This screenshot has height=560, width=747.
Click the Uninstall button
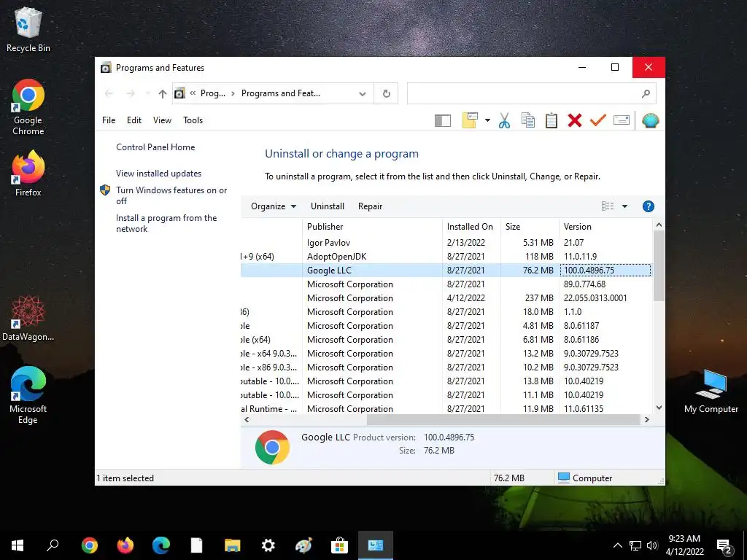tap(328, 206)
